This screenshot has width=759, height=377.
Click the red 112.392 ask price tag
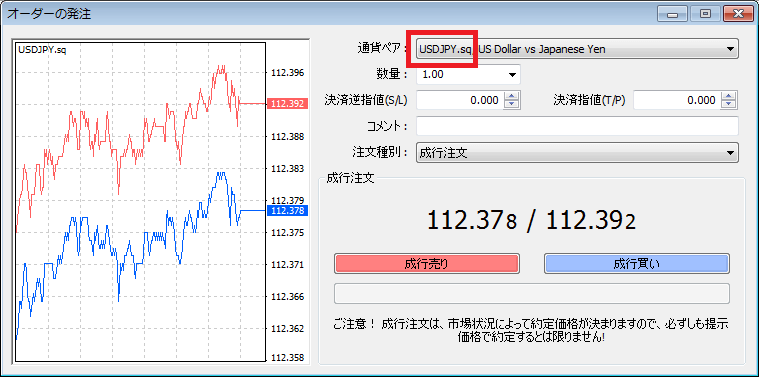click(x=288, y=104)
